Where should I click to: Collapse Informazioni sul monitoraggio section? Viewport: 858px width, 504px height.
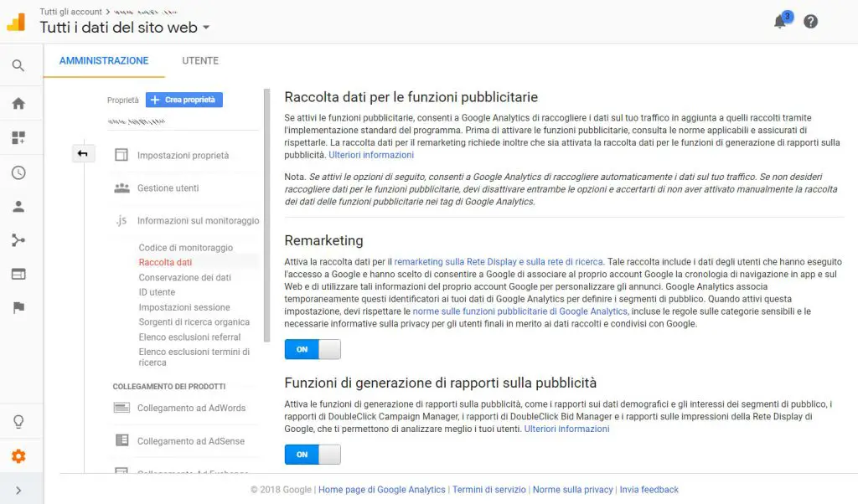point(198,220)
